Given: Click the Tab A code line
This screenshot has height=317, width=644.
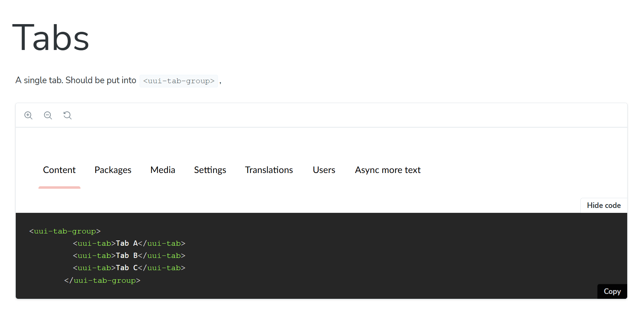Looking at the screenshot, I should coord(129,243).
